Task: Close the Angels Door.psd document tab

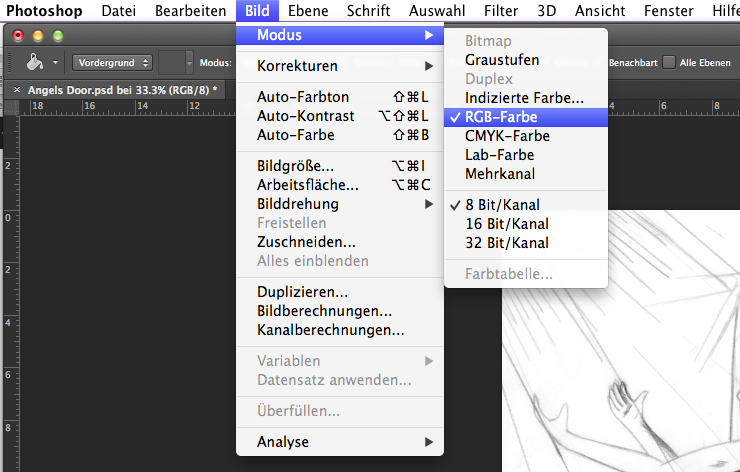Action: 17,90
